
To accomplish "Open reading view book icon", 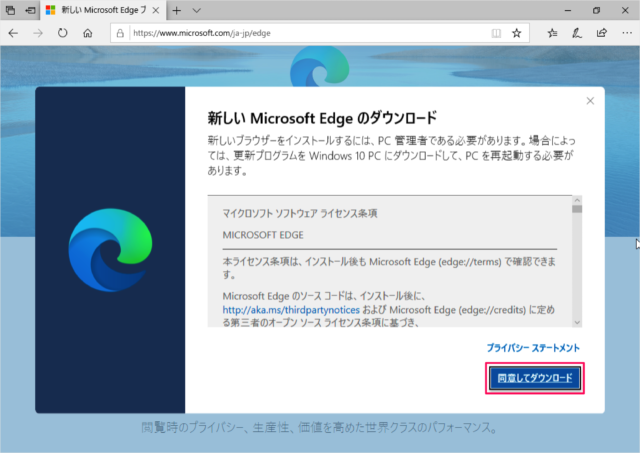I will click(496, 33).
